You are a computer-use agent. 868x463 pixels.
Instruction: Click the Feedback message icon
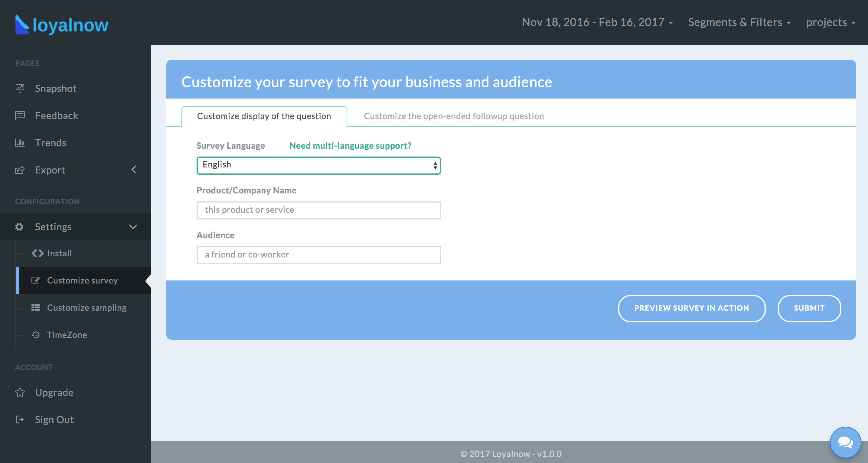[20, 115]
